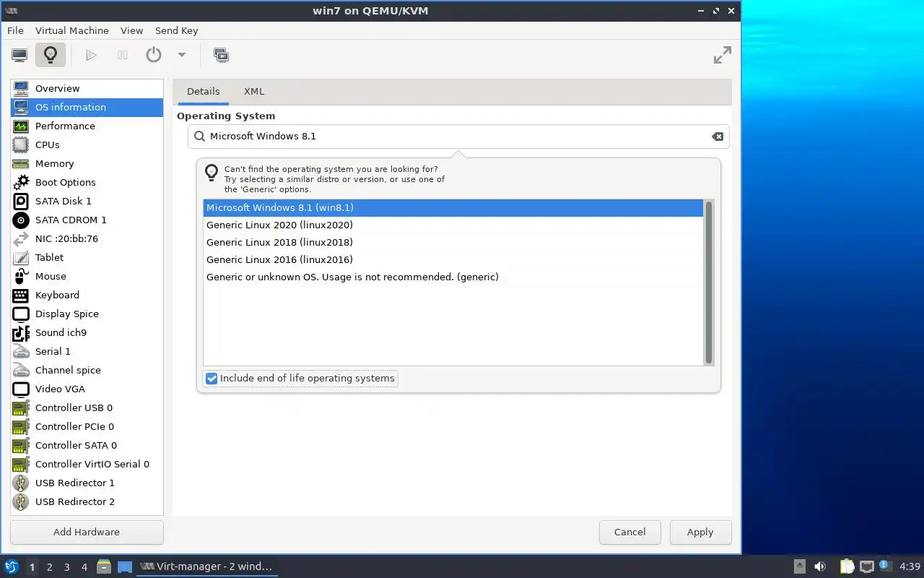924x578 pixels.
Task: Open Display Spice settings
Action: 87,314
